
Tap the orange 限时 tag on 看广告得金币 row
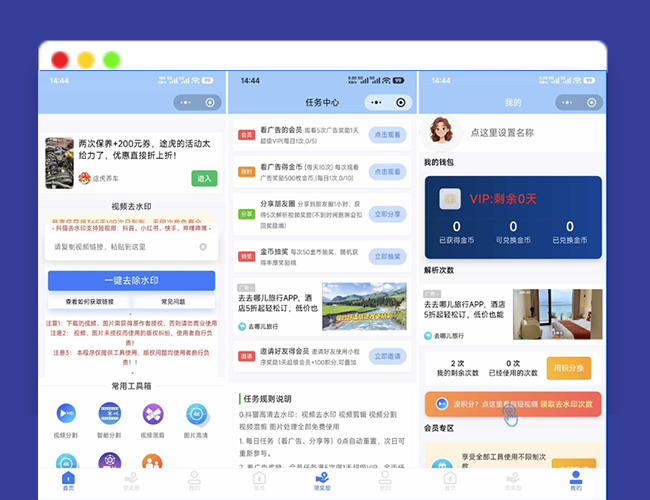click(247, 172)
